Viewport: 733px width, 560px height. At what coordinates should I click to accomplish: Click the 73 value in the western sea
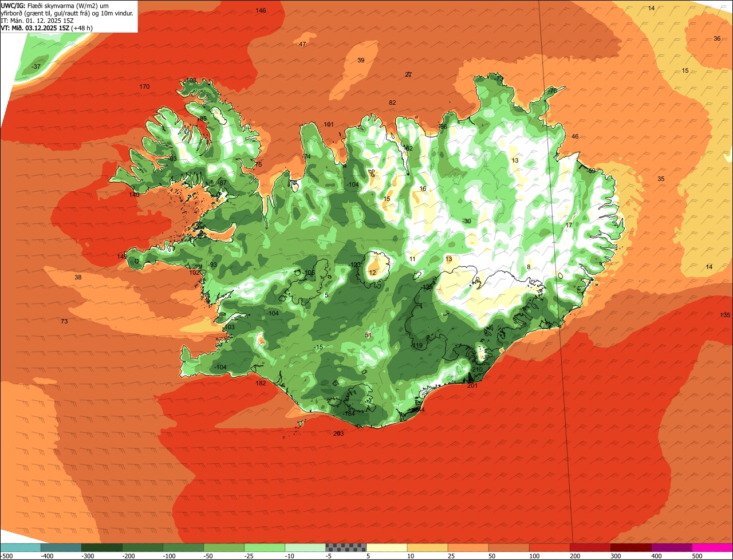pos(64,321)
